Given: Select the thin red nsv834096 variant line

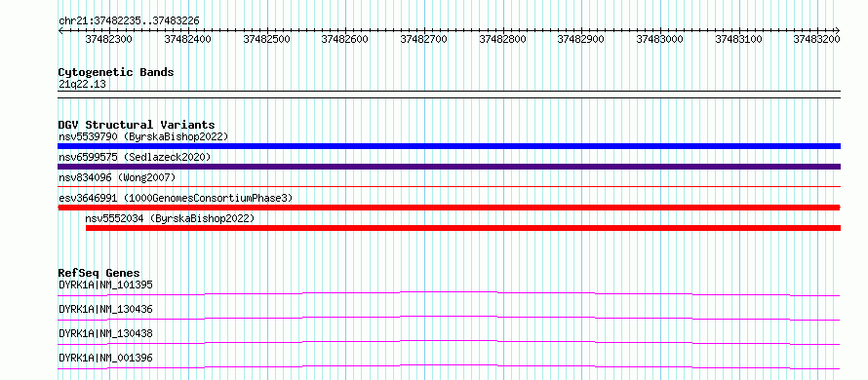Looking at the screenshot, I should click(449, 187).
